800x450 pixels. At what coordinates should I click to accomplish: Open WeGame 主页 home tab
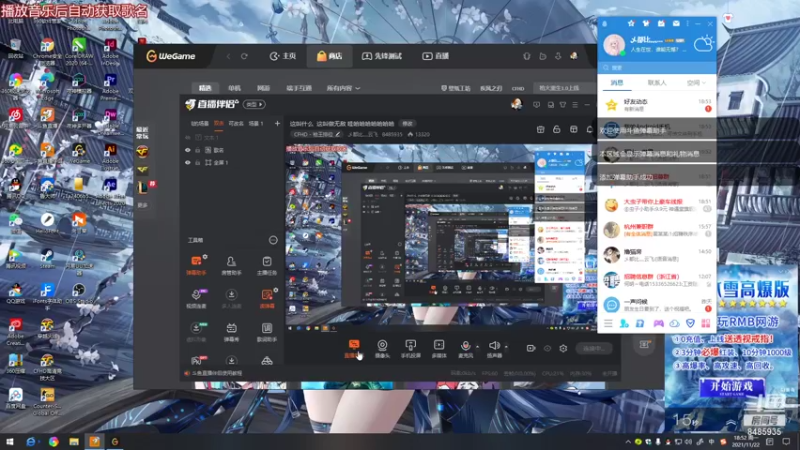(x=283, y=56)
